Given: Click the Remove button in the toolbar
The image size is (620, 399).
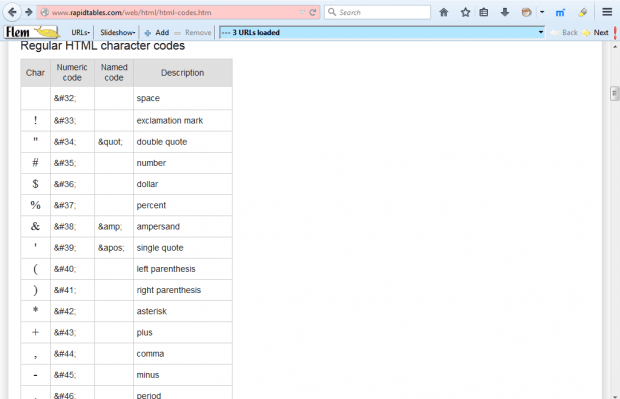Looking at the screenshot, I should [193, 32].
